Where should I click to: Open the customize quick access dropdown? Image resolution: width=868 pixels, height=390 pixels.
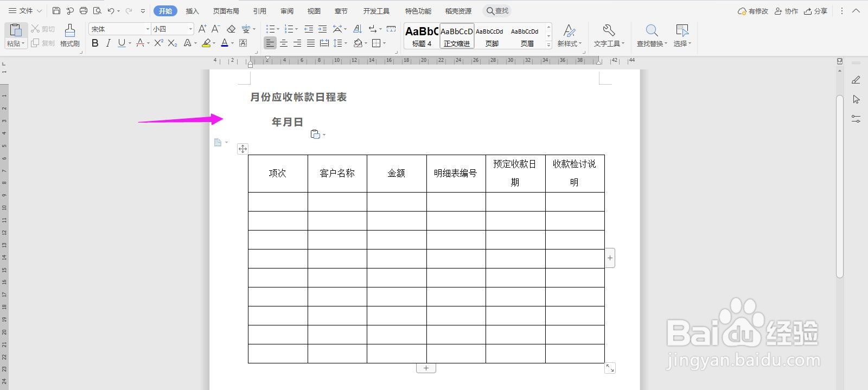143,11
